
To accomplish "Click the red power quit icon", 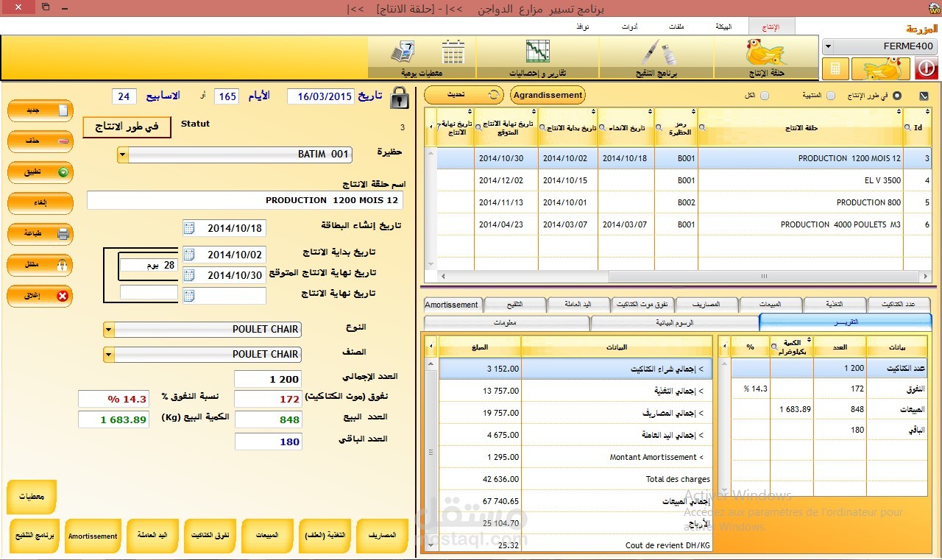I will tap(926, 69).
